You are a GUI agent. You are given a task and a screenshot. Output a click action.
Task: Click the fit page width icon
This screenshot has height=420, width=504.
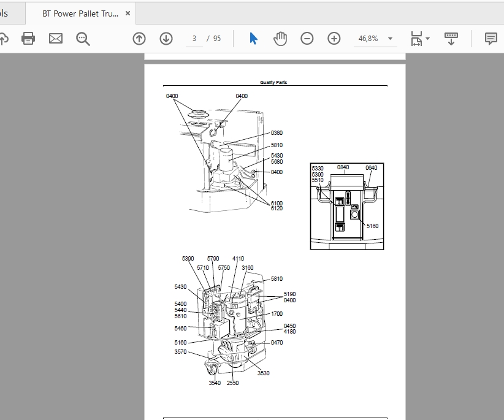[416, 39]
